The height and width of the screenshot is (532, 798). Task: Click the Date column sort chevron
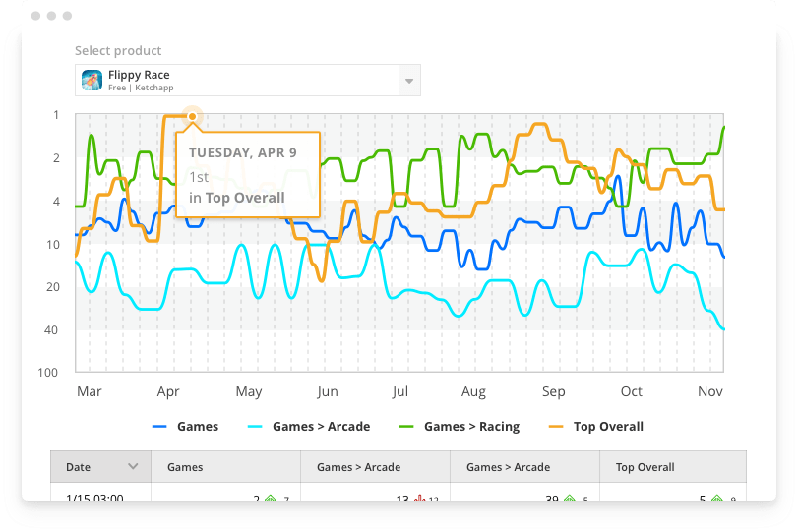(133, 466)
